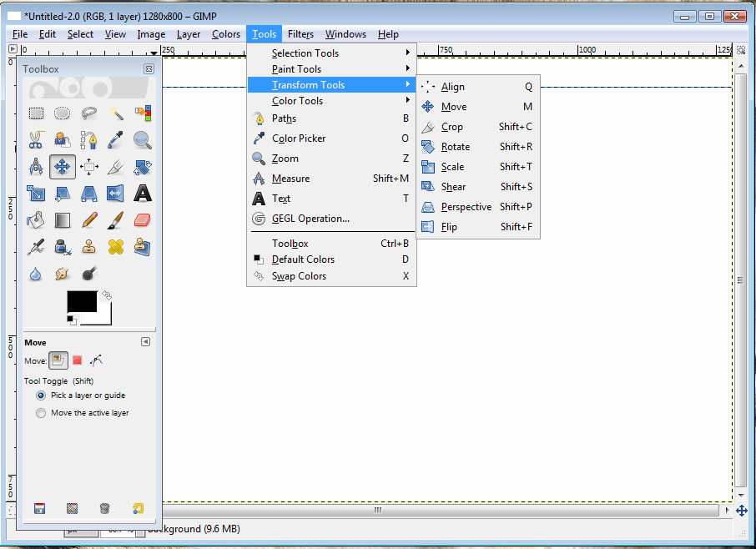
Task: Select the Text tool
Action: coord(144,194)
